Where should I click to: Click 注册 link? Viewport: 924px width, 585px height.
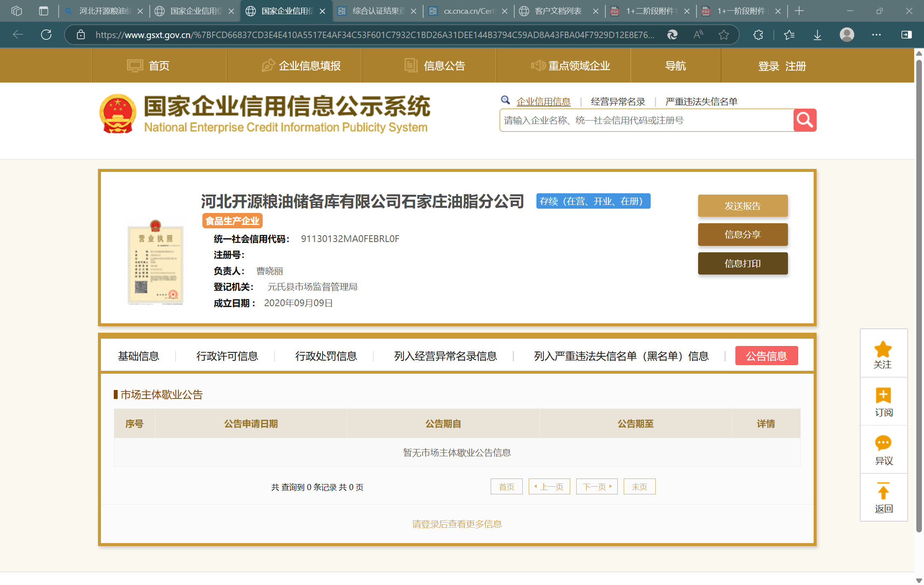pyautogui.click(x=796, y=66)
